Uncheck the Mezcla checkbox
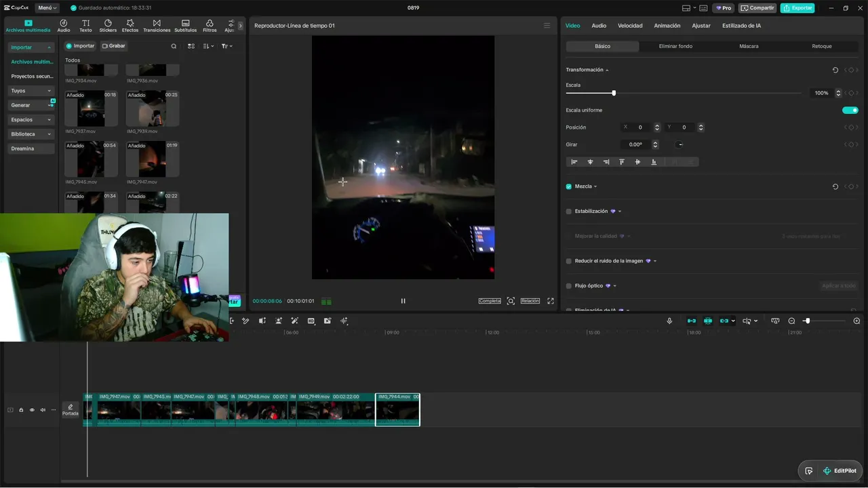This screenshot has width=868, height=488. tap(569, 186)
